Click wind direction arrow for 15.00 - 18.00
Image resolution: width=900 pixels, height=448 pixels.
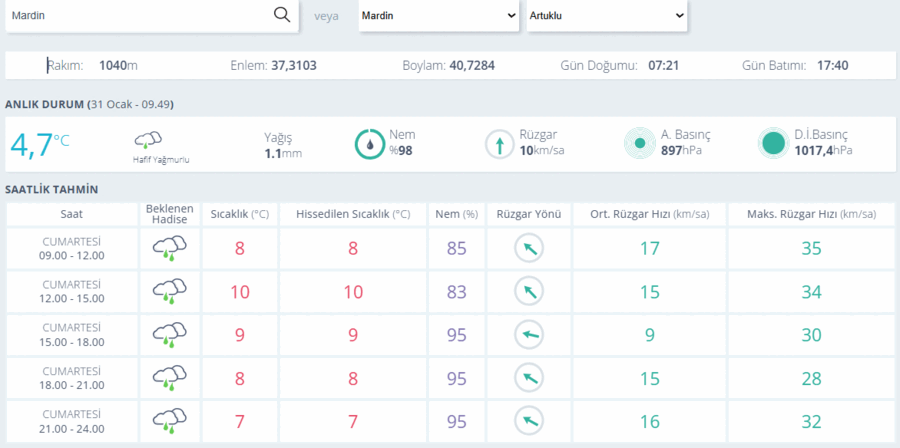529,335
